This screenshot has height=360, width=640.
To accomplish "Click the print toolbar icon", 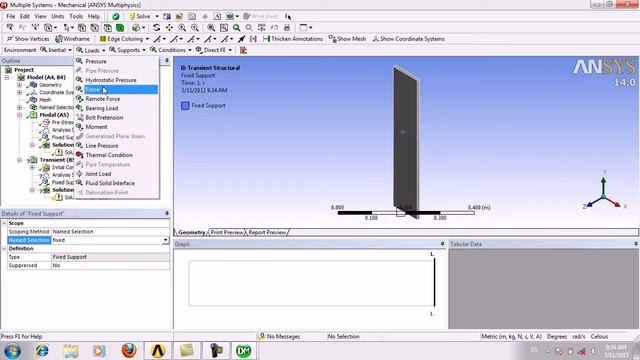I will (287, 27).
